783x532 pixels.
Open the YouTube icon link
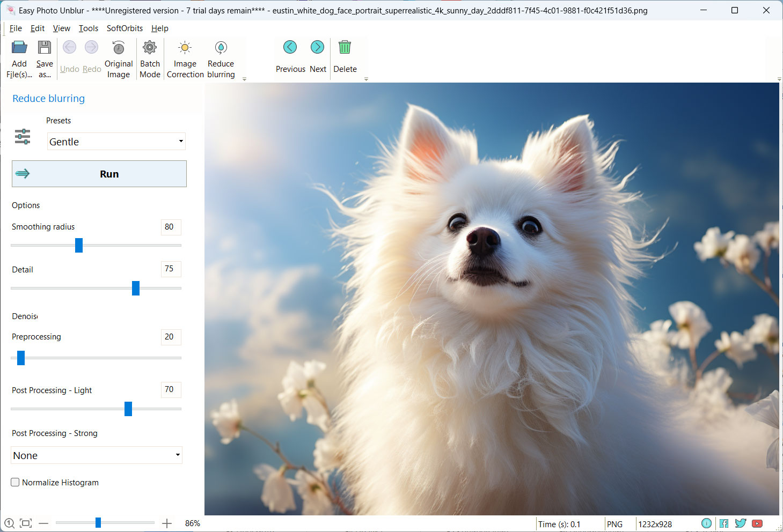click(757, 523)
